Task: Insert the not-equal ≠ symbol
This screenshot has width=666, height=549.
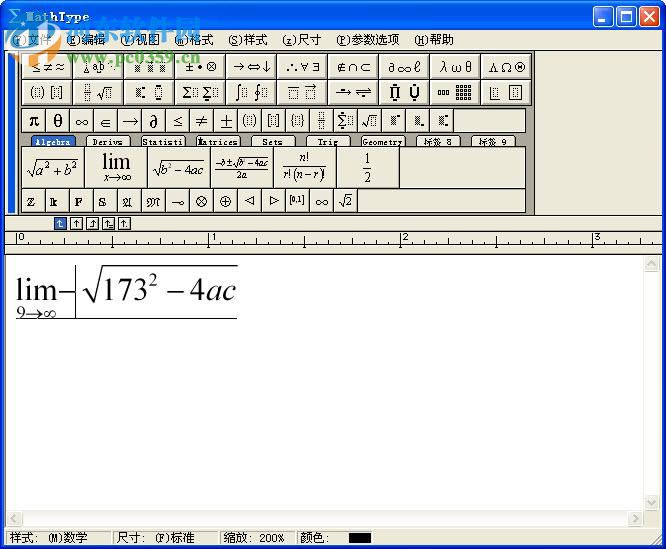Action: click(202, 121)
